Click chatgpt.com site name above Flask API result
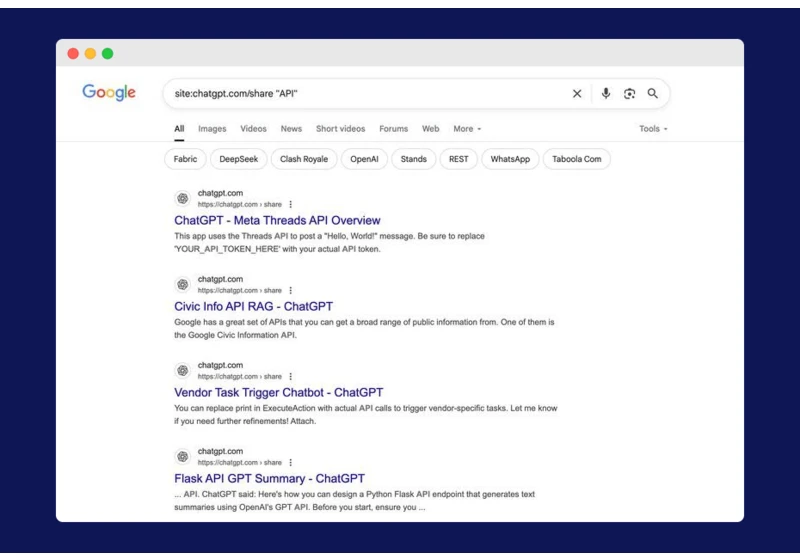This screenshot has height=560, width=800. pos(220,451)
